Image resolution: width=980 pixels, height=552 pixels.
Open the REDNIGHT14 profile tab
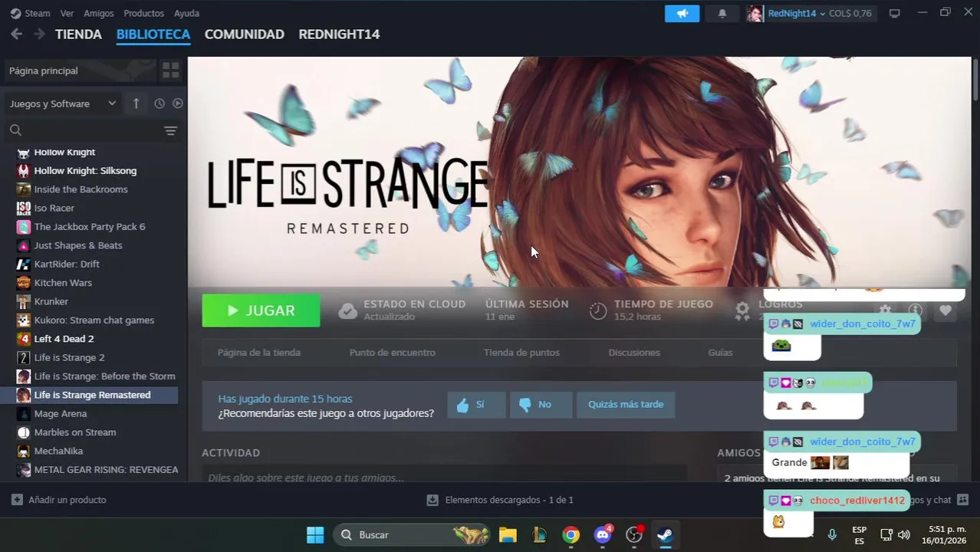tap(339, 34)
